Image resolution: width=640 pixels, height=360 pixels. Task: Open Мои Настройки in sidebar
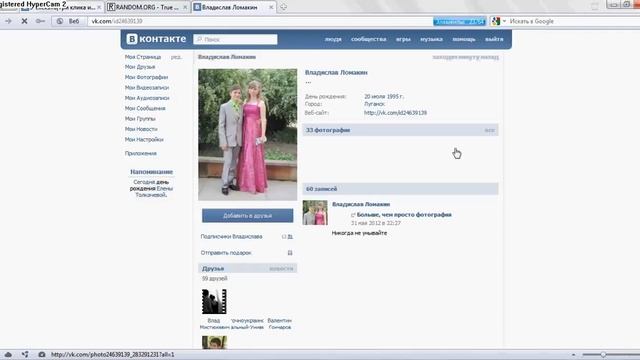point(144,140)
